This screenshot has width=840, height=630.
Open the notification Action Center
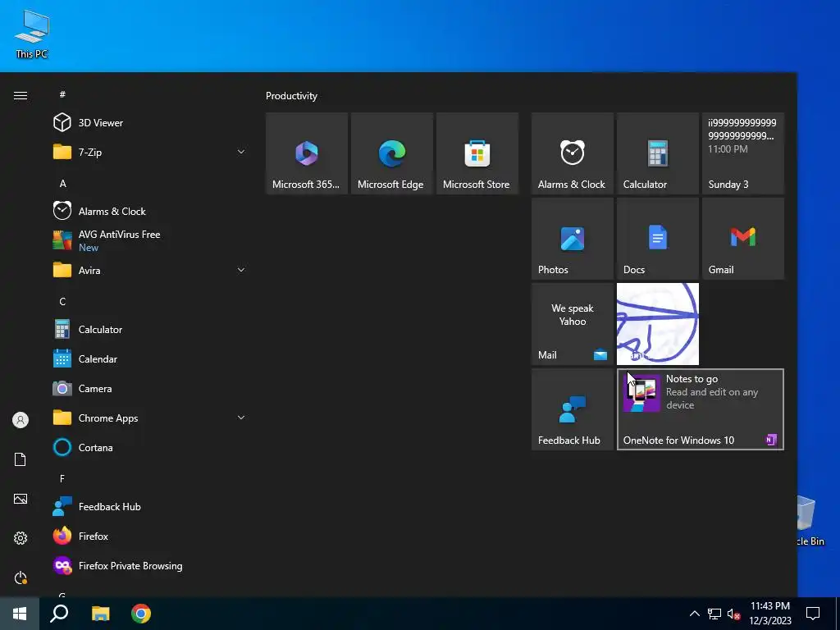click(813, 614)
